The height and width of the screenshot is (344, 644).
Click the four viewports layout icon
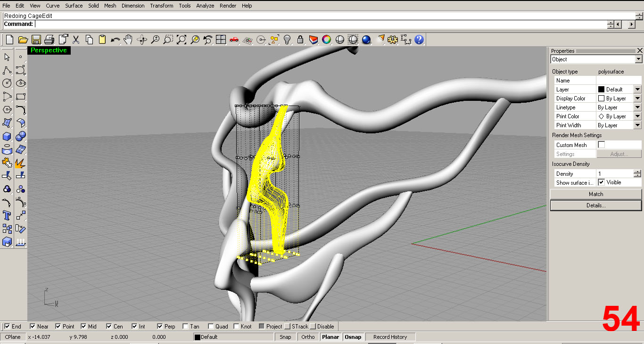coord(221,40)
